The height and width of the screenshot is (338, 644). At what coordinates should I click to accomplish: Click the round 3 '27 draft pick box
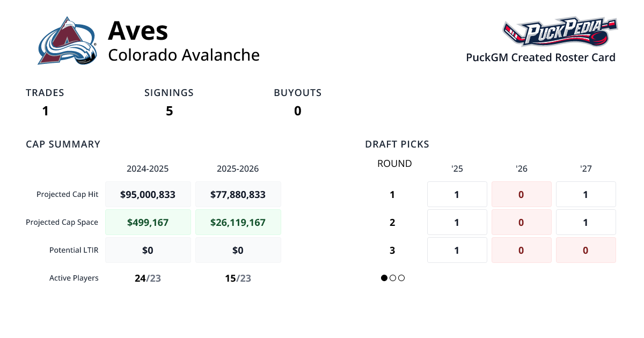[x=586, y=250]
